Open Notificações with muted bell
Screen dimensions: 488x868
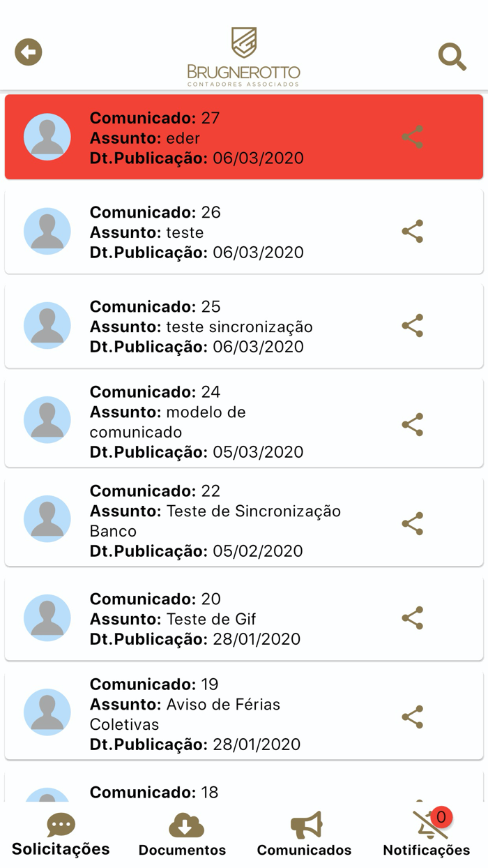point(427,835)
